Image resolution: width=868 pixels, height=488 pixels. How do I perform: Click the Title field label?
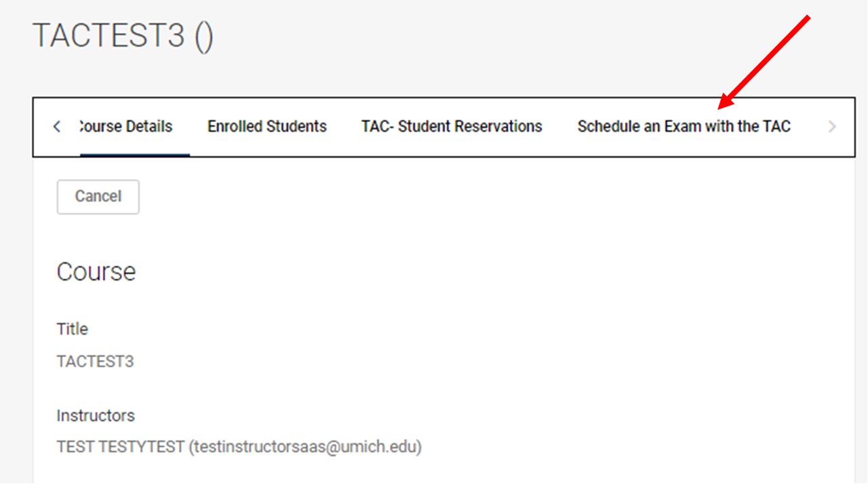click(x=71, y=329)
